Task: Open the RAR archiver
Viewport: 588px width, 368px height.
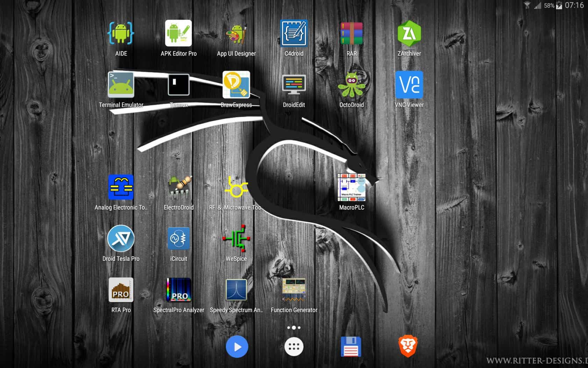Action: click(x=352, y=33)
